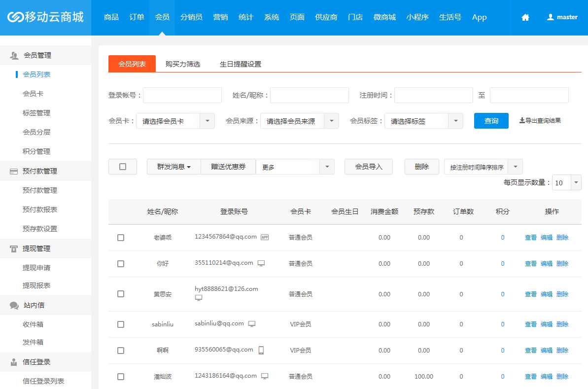588x389 pixels.
Task: Toggle the select-all checkbox above the table
Action: (x=123, y=167)
